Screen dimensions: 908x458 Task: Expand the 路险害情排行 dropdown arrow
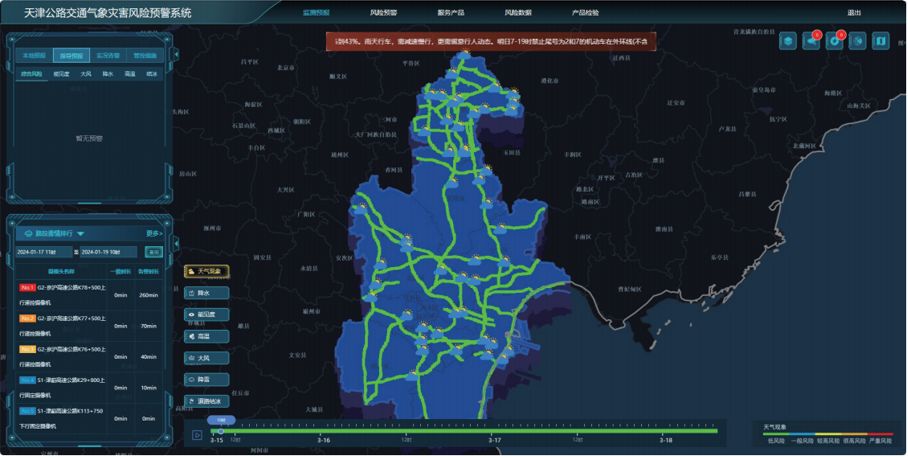point(80,233)
